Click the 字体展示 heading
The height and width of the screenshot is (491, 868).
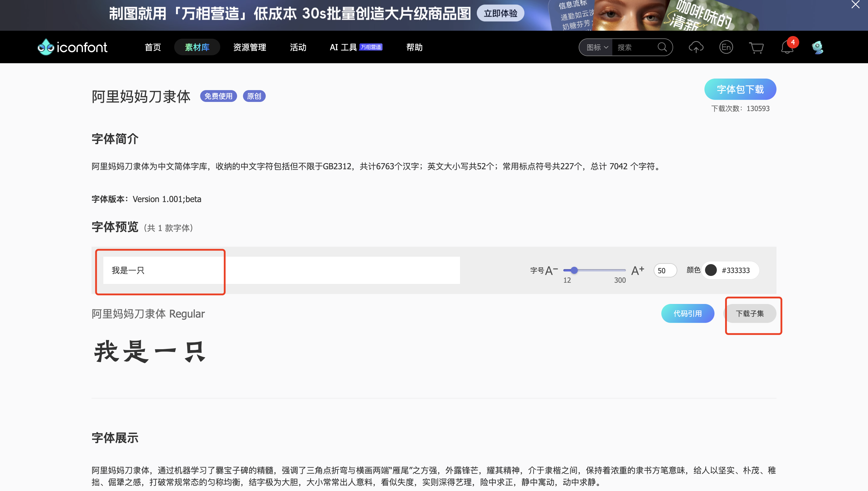point(115,438)
